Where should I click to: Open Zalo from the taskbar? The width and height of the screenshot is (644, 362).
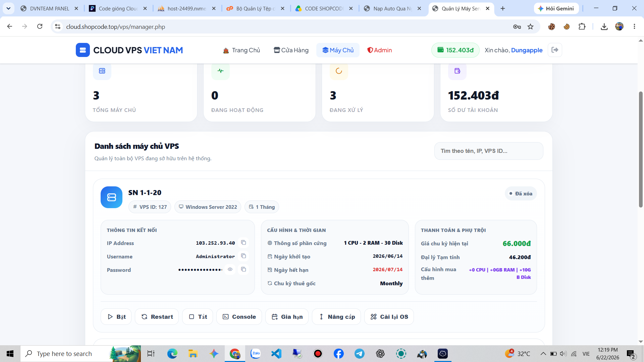click(256, 354)
